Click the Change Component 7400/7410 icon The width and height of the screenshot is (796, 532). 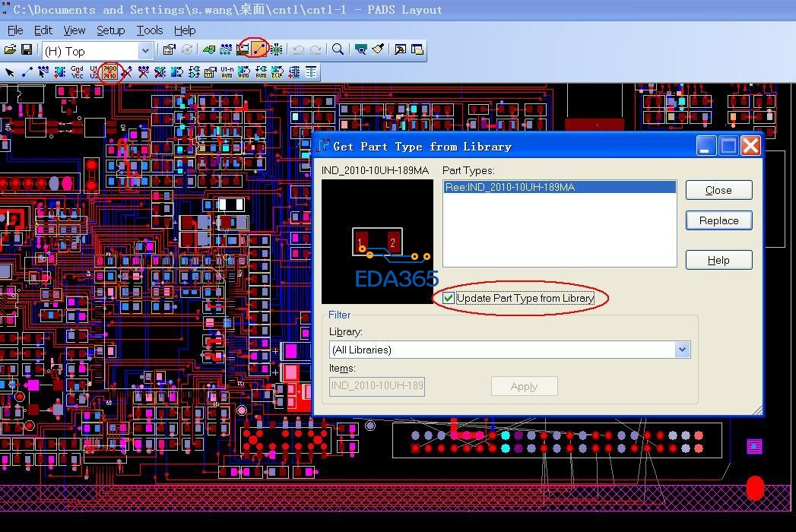[x=109, y=73]
